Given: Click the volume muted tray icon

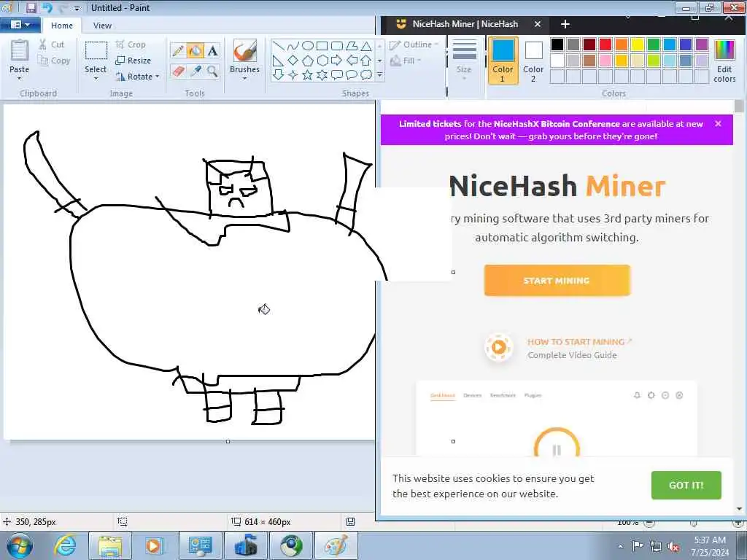Looking at the screenshot, I should point(673,547).
